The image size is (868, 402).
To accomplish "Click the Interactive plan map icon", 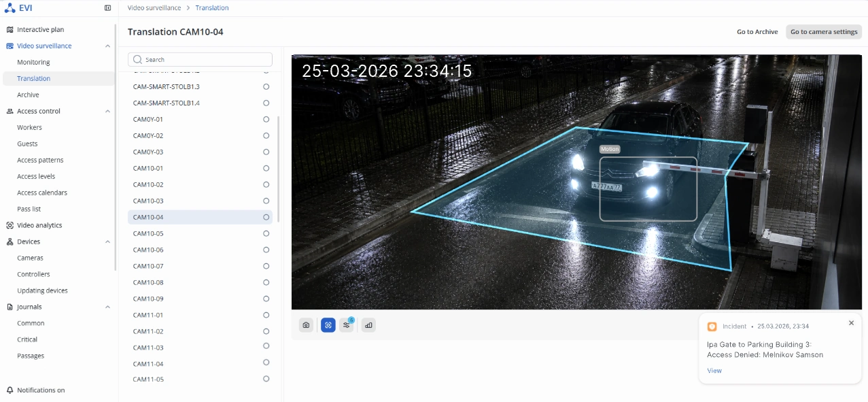I will click(x=10, y=30).
